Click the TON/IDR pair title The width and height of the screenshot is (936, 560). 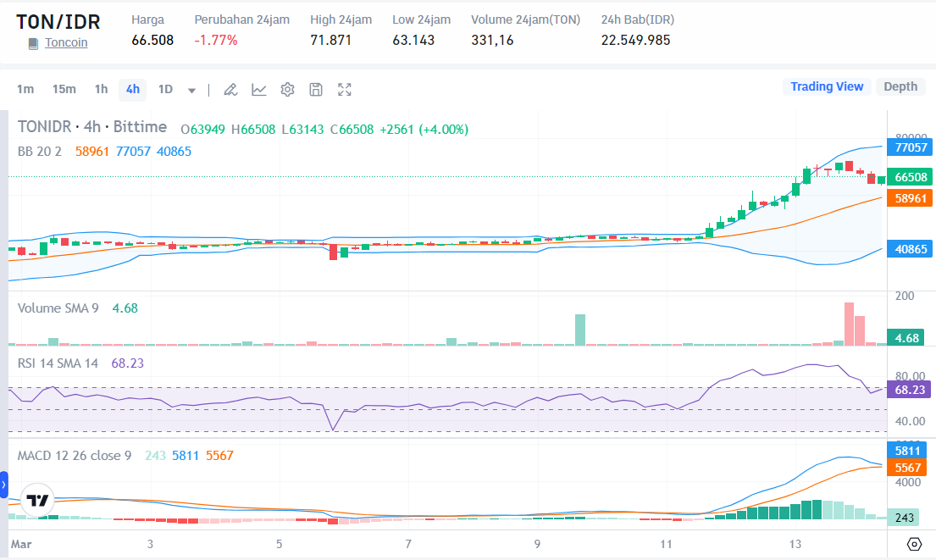pyautogui.click(x=58, y=22)
